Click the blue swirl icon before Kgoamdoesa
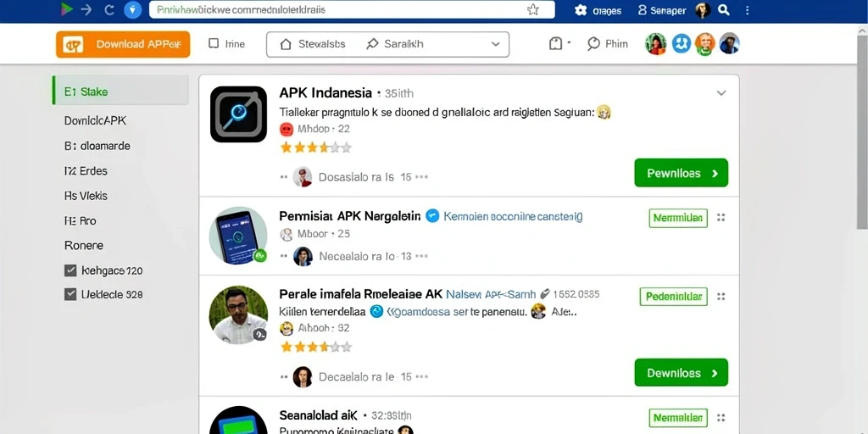 (x=376, y=312)
